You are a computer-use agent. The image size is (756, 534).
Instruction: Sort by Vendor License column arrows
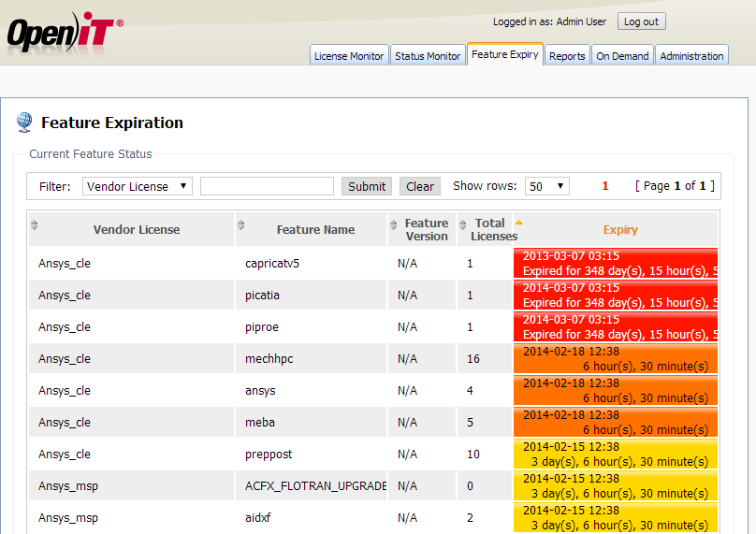click(34, 224)
